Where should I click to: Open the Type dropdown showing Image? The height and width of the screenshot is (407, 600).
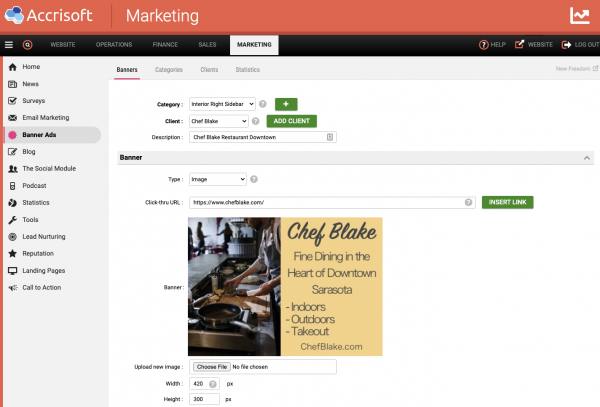[x=218, y=179]
